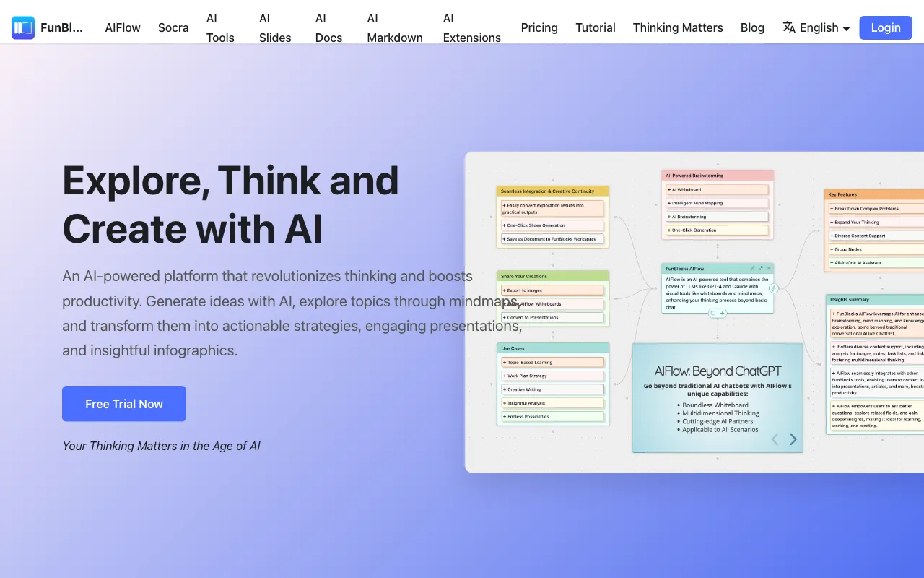The image size is (924, 578).
Task: Expand the AI Brainstorming item
Action: coord(717,217)
